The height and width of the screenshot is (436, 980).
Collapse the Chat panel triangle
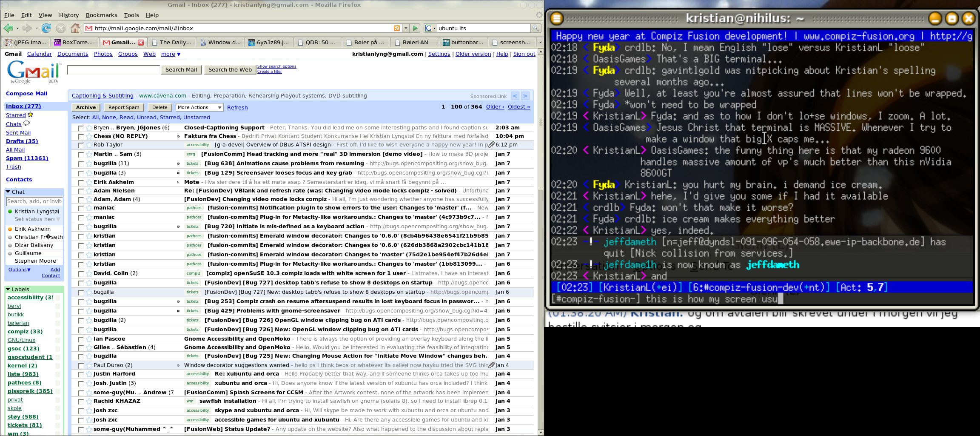pyautogui.click(x=8, y=192)
